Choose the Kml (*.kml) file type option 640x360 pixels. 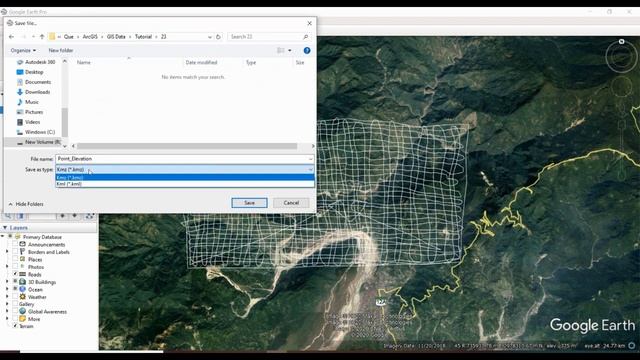coord(185,184)
